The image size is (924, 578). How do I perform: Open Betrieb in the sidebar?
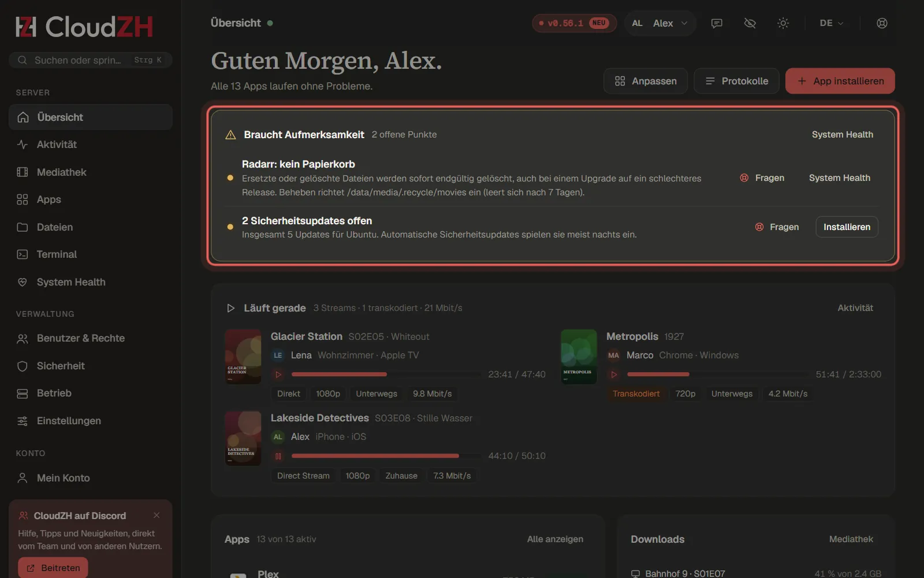(x=91, y=393)
